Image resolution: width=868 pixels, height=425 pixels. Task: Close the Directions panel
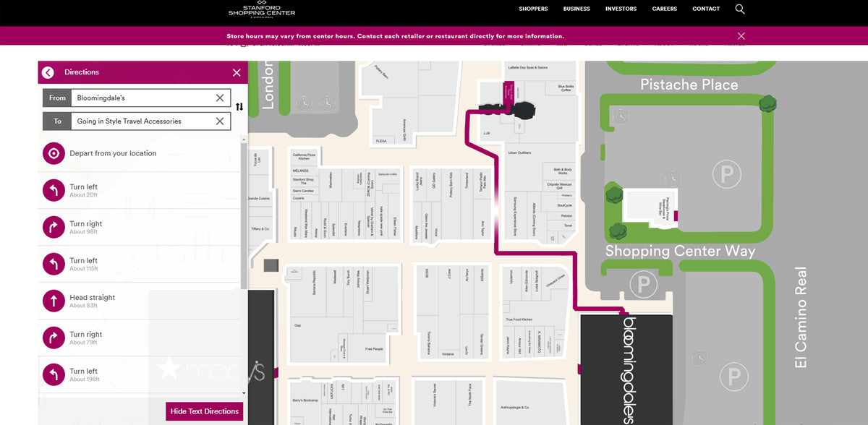237,72
